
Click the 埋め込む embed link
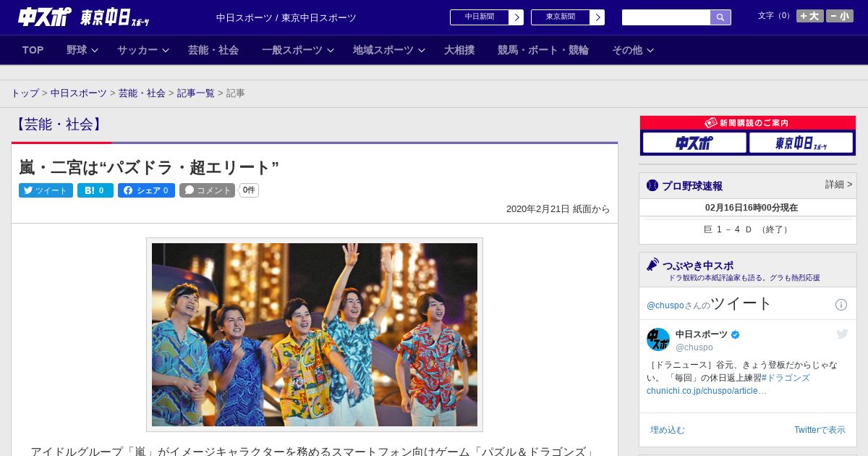[667, 430]
